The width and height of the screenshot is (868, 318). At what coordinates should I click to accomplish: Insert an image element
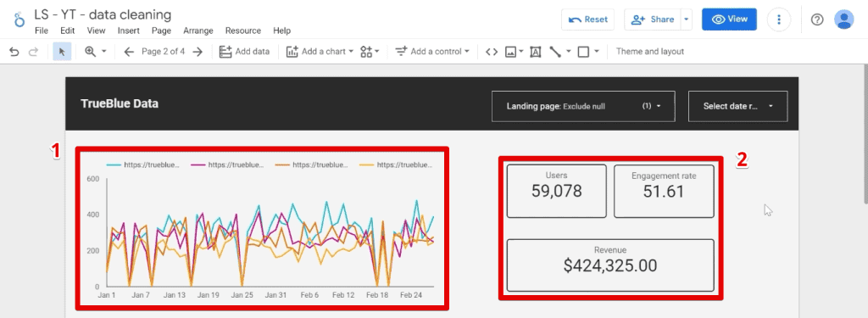(510, 52)
